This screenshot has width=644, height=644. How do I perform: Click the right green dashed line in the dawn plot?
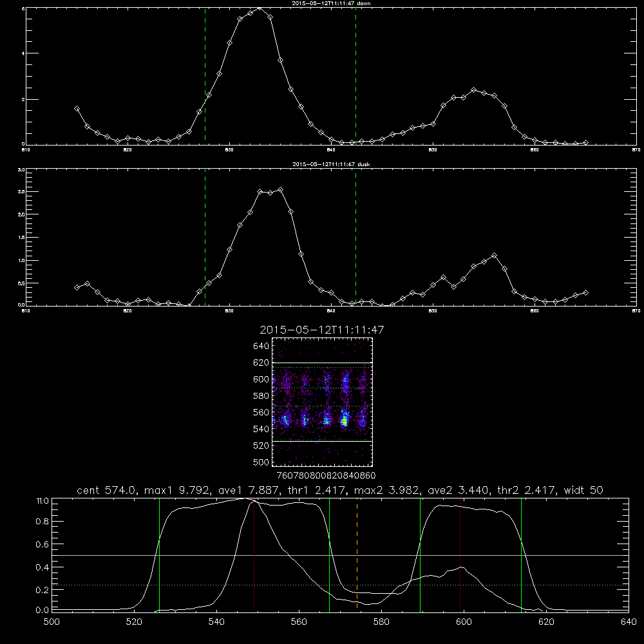pos(355,76)
